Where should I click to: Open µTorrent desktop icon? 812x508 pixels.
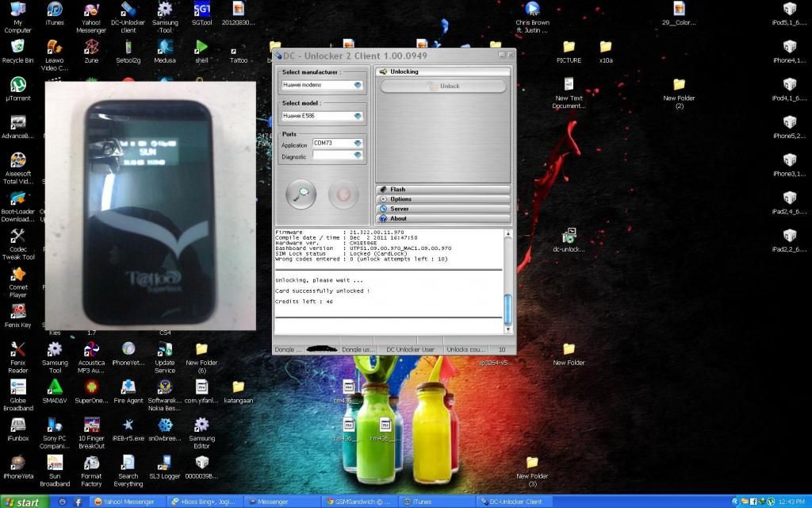pyautogui.click(x=17, y=89)
